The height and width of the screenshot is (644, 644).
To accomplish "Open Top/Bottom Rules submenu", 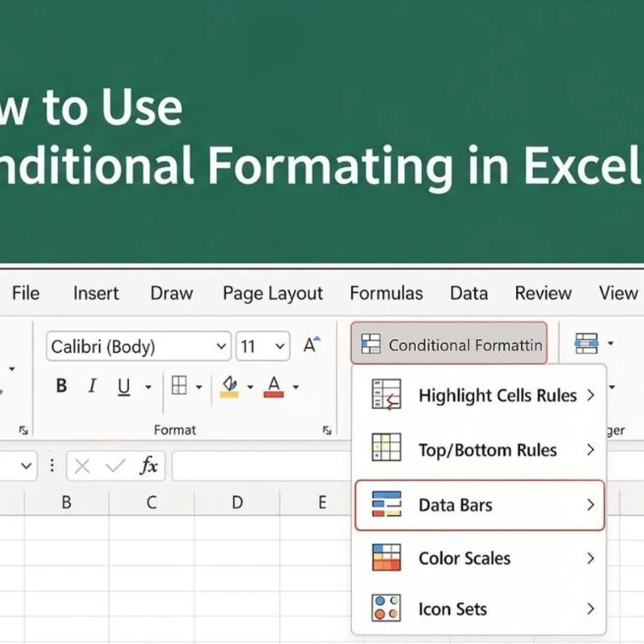I will [x=479, y=450].
